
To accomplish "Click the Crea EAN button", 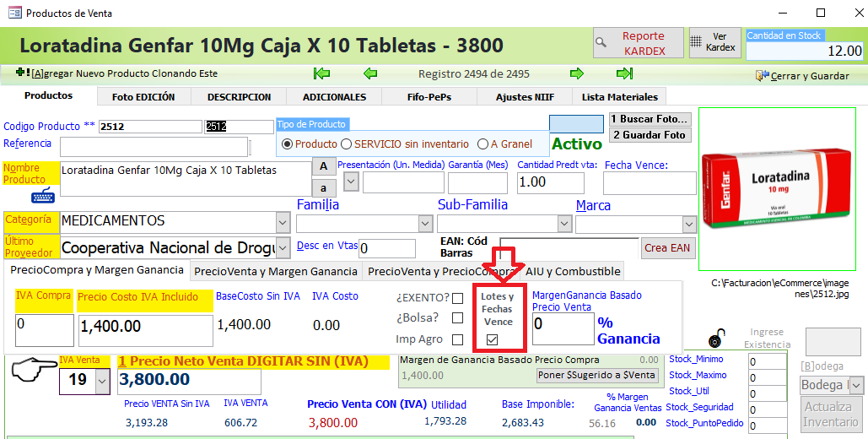I will coord(667,247).
